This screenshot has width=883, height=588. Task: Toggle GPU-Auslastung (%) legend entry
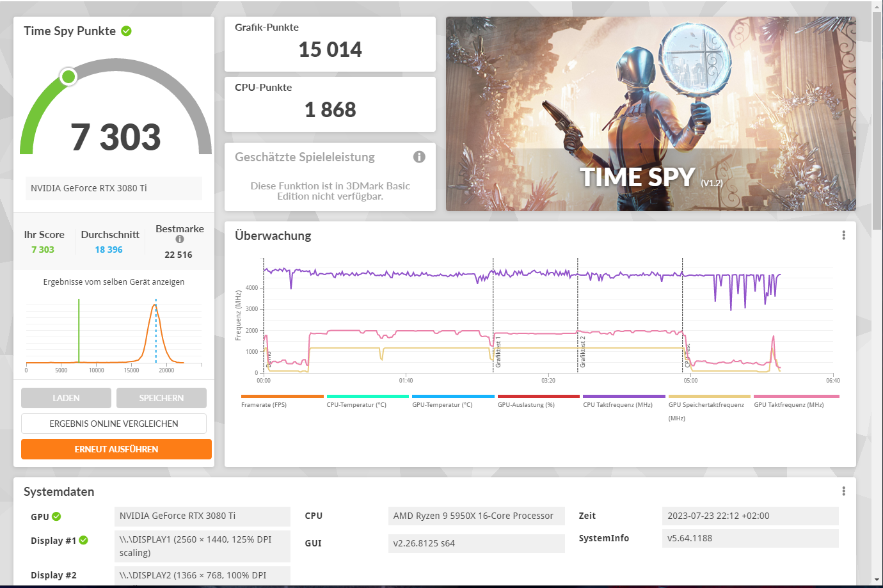click(x=538, y=401)
